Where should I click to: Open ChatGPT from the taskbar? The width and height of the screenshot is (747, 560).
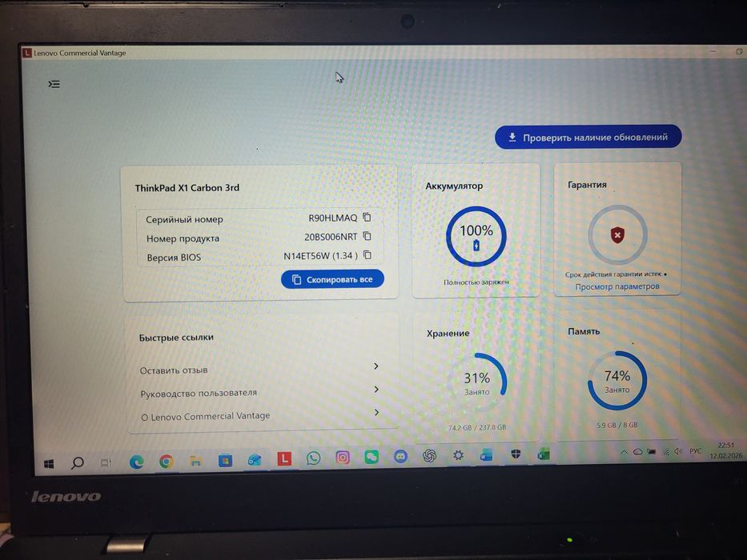click(430, 456)
